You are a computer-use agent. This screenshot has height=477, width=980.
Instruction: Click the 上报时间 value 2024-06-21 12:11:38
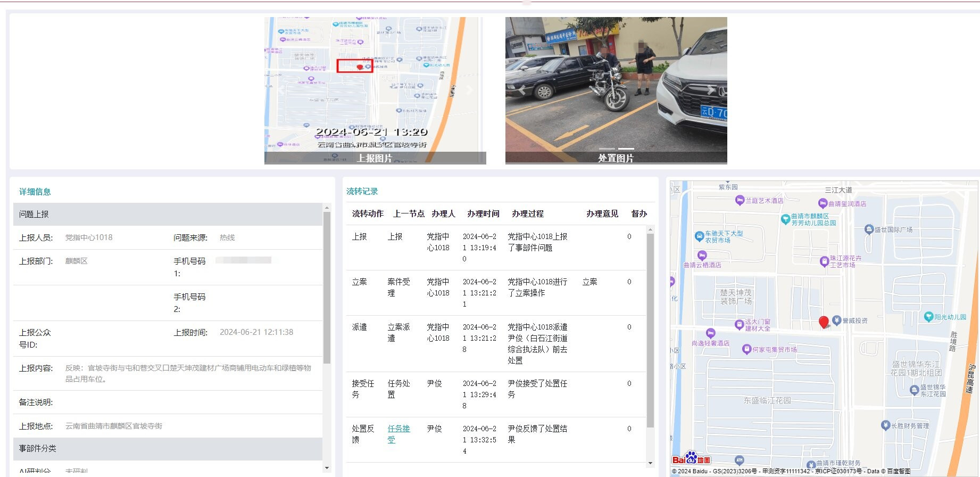tap(256, 332)
